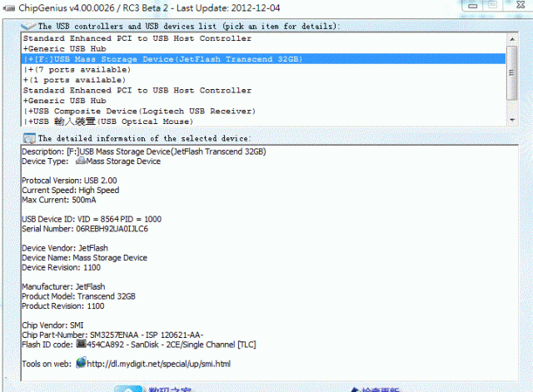Viewport: 533px width, 392px height.
Task: Click the Product Model: Transcend 32GB line
Action: [x=78, y=296]
